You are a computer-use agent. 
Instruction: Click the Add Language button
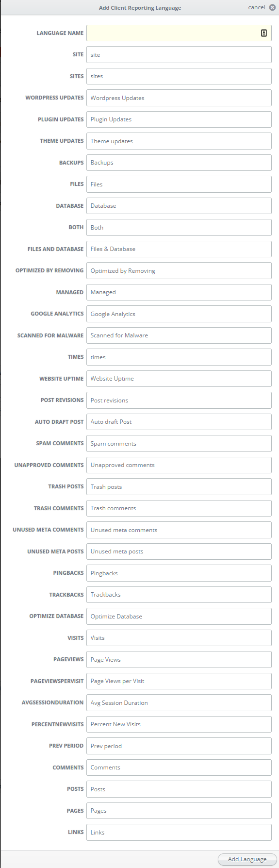247,859
